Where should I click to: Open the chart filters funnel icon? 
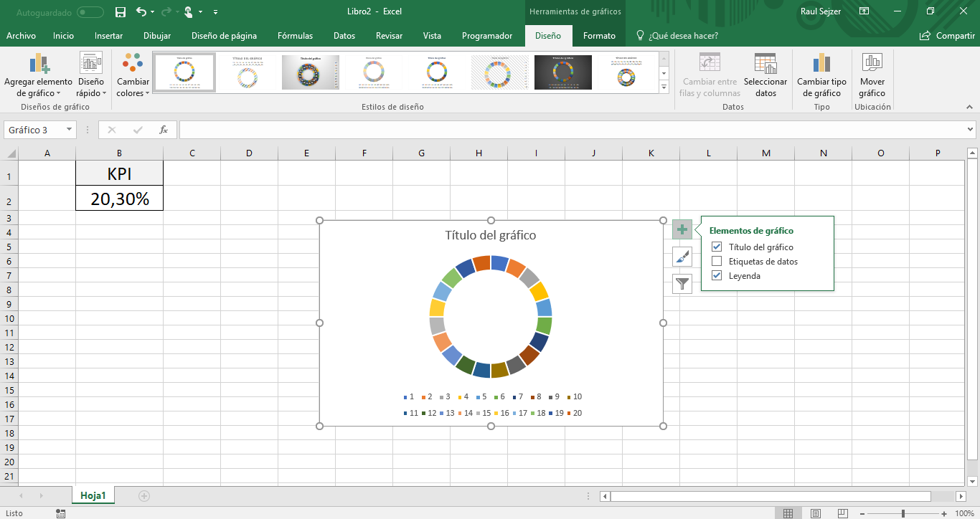click(682, 283)
